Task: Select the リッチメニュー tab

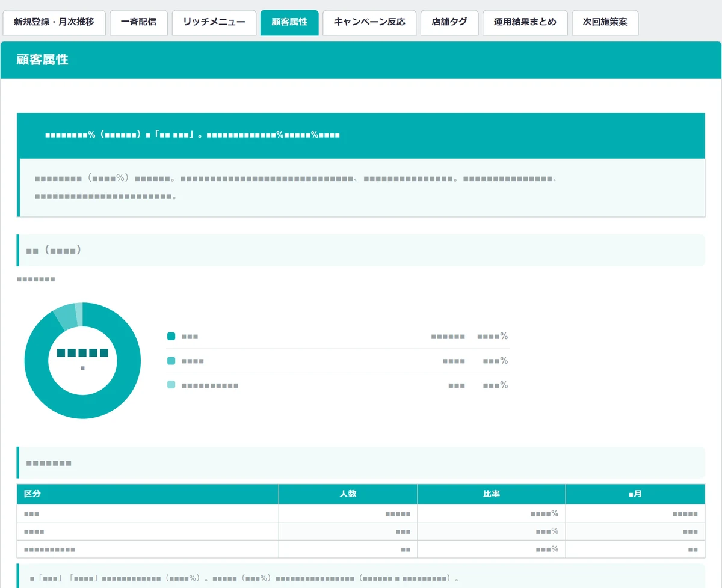Action: click(214, 22)
